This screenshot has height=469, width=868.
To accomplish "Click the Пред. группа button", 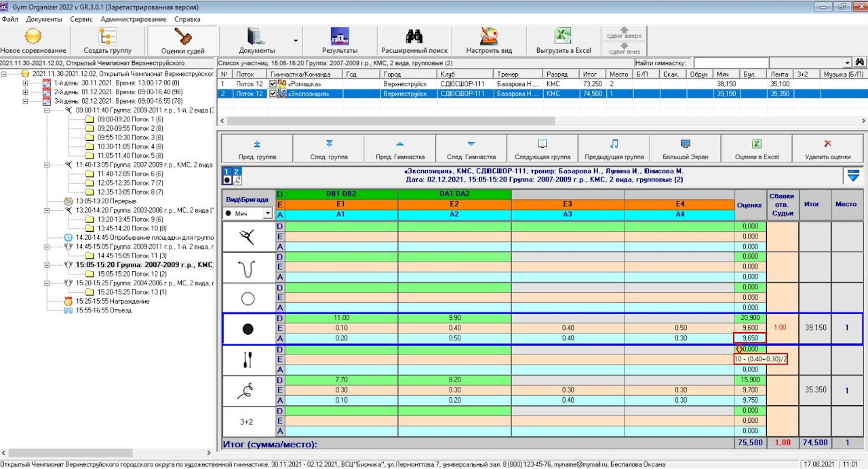I will point(257,148).
